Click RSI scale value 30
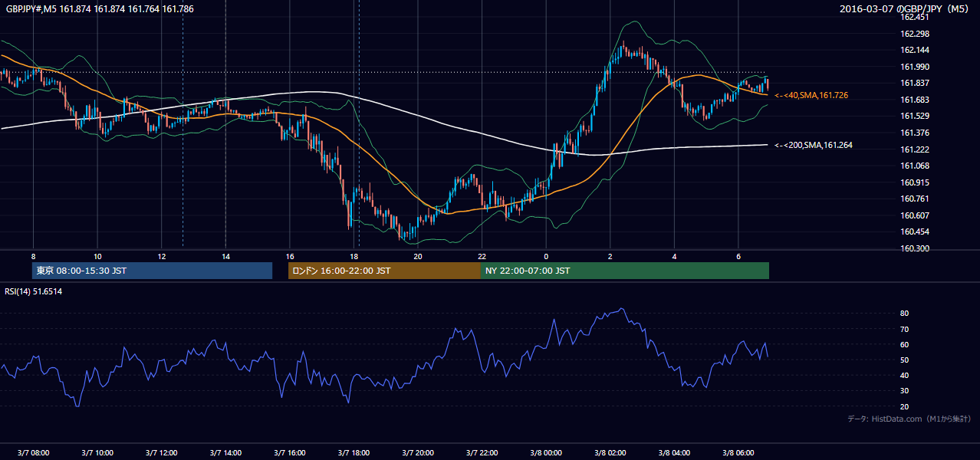 click(x=905, y=391)
